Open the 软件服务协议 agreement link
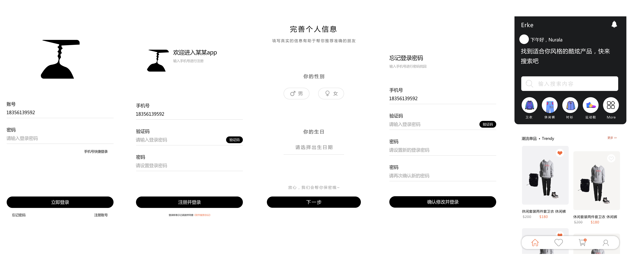The width and height of the screenshot is (644, 278). pyautogui.click(x=202, y=215)
